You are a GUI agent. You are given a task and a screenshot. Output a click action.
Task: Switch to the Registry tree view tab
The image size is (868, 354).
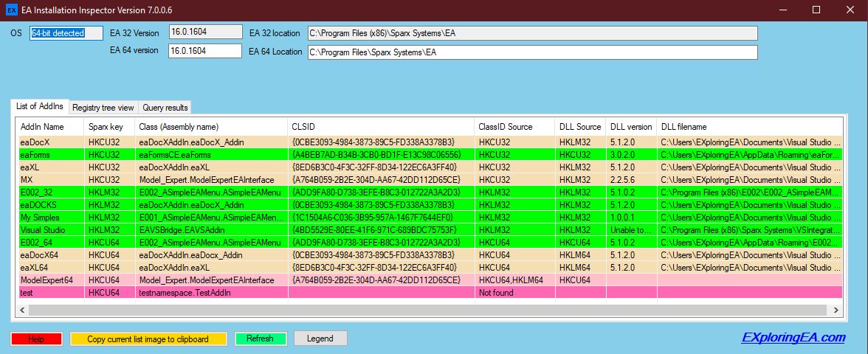pos(103,108)
